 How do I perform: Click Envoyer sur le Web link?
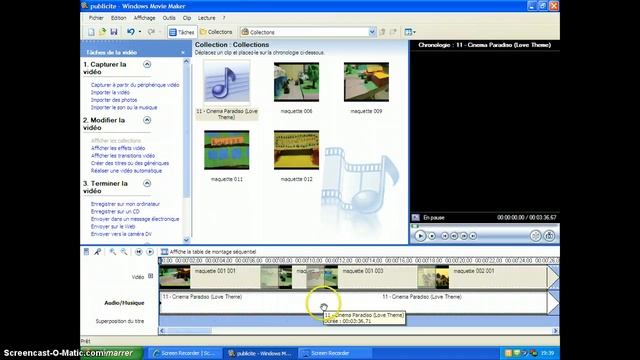tap(113, 227)
